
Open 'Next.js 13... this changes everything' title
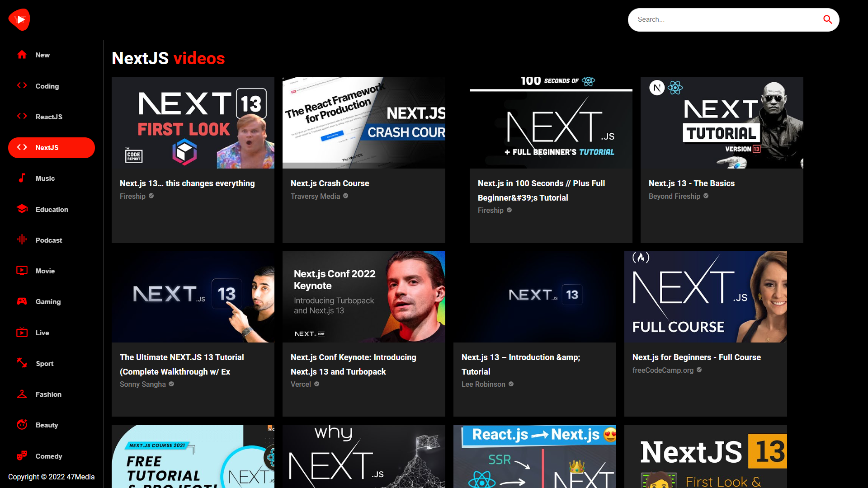187,183
